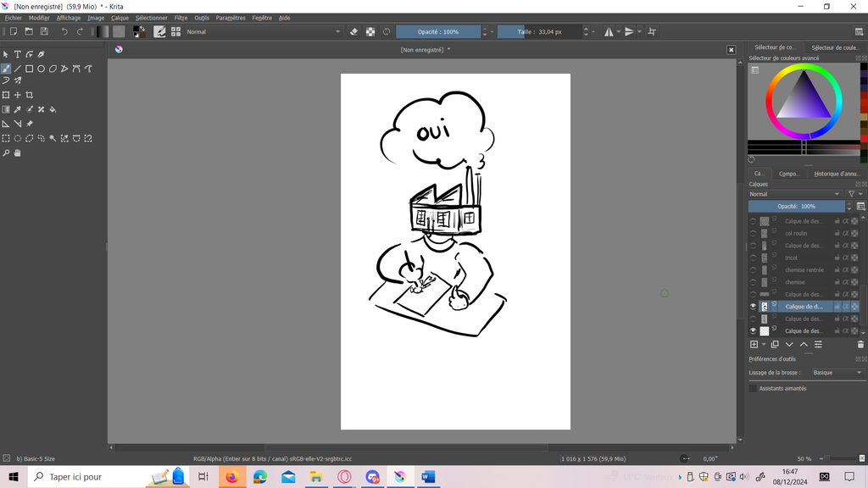Select the 'chemise rentrée' layer

(805, 270)
